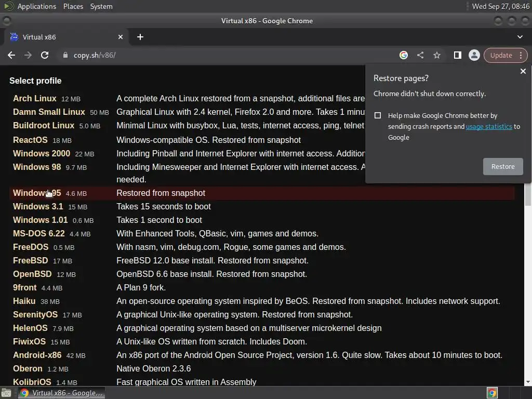Screen dimensions: 532x399
Task: Open the Chrome profile avatar
Action: pos(474,55)
